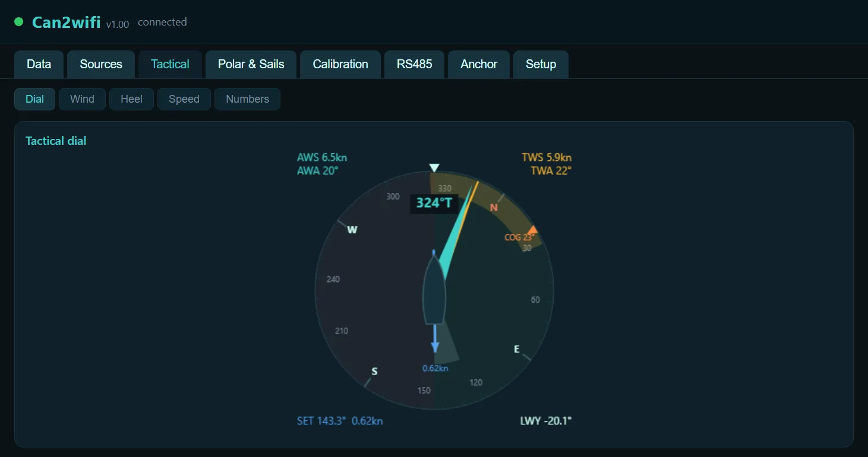Show the Wind sub-view
The height and width of the screenshot is (457, 868).
(x=82, y=99)
